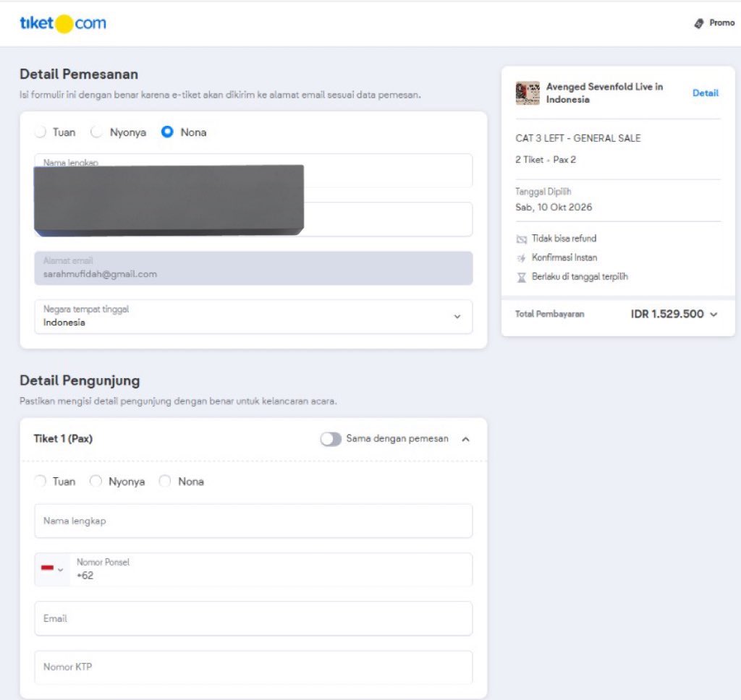Click the IDR 1.529.500 total amount
The image size is (741, 700).
(666, 314)
